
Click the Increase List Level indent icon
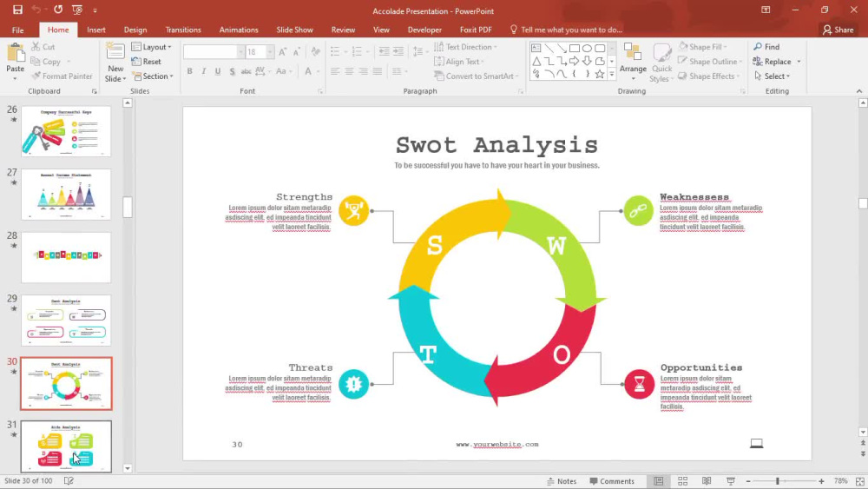coord(398,52)
